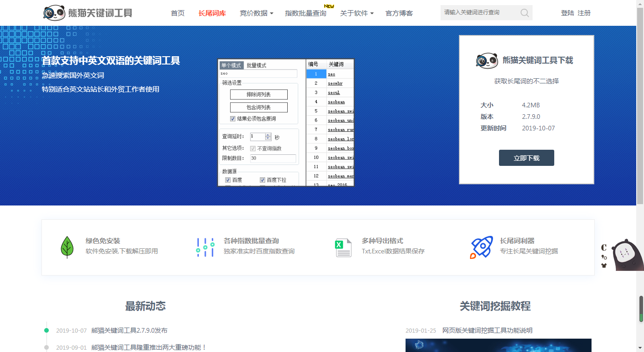Click the 注册 link
The image size is (644, 352).
[584, 13]
